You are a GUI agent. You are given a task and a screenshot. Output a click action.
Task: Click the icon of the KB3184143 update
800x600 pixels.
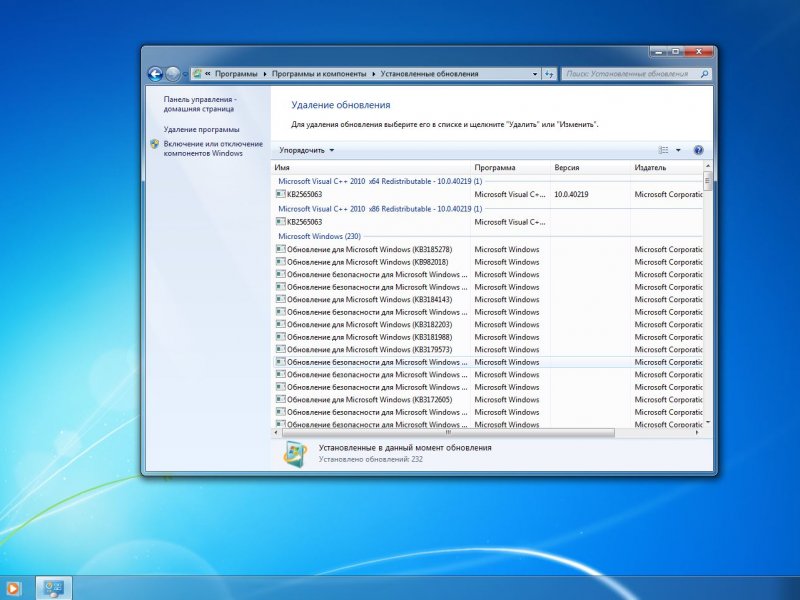[281, 299]
